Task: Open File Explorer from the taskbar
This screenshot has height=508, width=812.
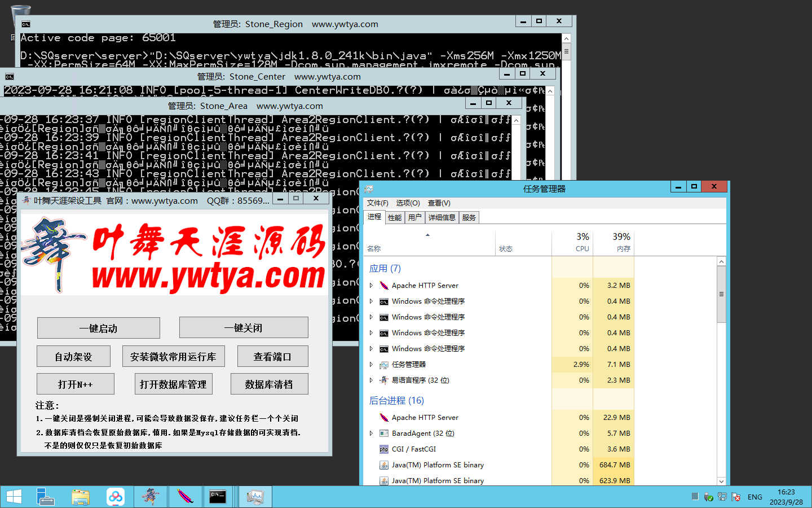Action: [81, 497]
